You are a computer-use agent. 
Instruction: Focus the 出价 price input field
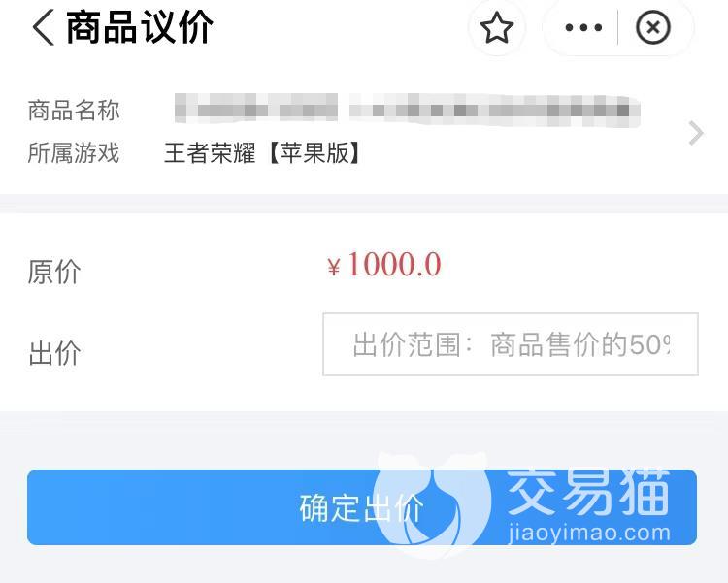[511, 344]
